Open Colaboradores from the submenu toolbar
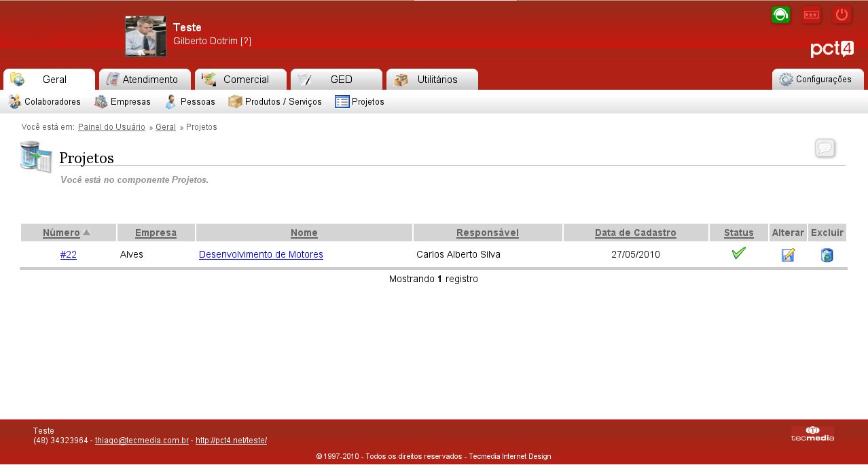The width and height of the screenshot is (868, 465). coord(45,102)
